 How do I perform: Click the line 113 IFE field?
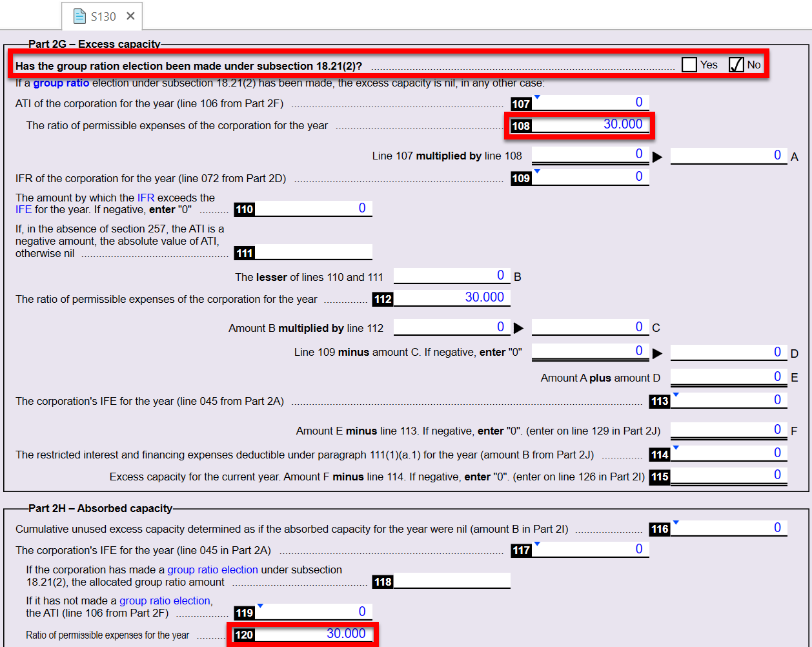coord(729,400)
